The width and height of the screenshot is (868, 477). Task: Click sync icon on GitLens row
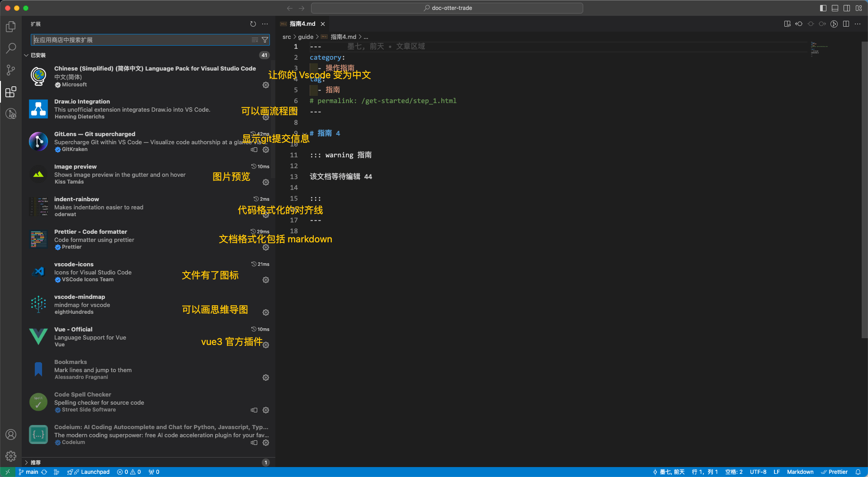point(254,150)
